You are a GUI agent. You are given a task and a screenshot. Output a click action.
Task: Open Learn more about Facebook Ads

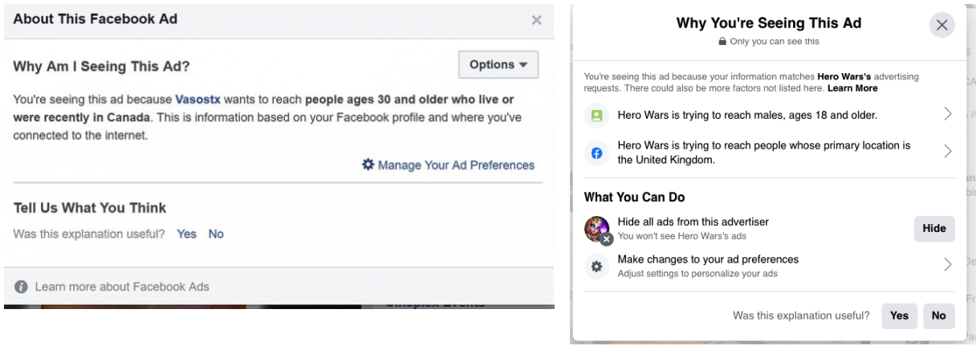121,287
